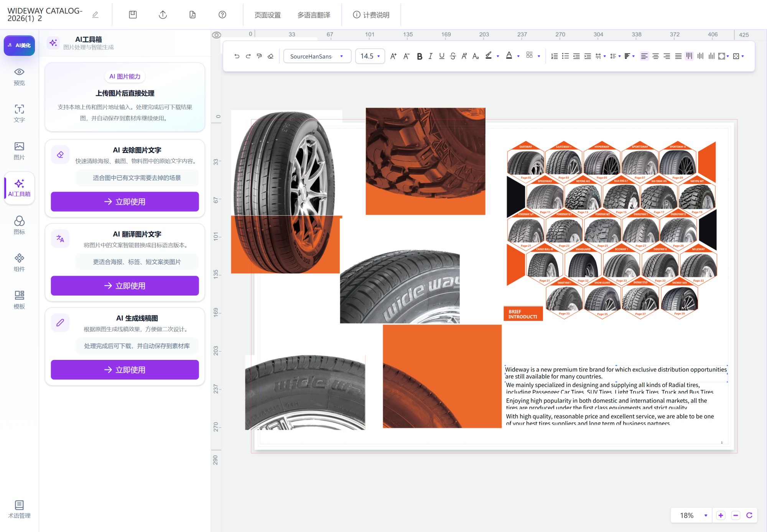Undo the last edit
This screenshot has height=532, width=767.
(x=237, y=56)
